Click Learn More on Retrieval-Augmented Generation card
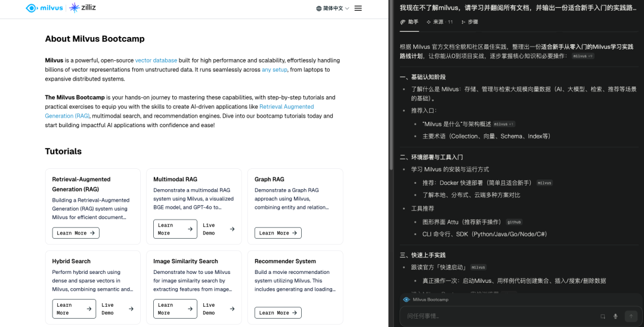Screen dimensions: 644x327 76,233
